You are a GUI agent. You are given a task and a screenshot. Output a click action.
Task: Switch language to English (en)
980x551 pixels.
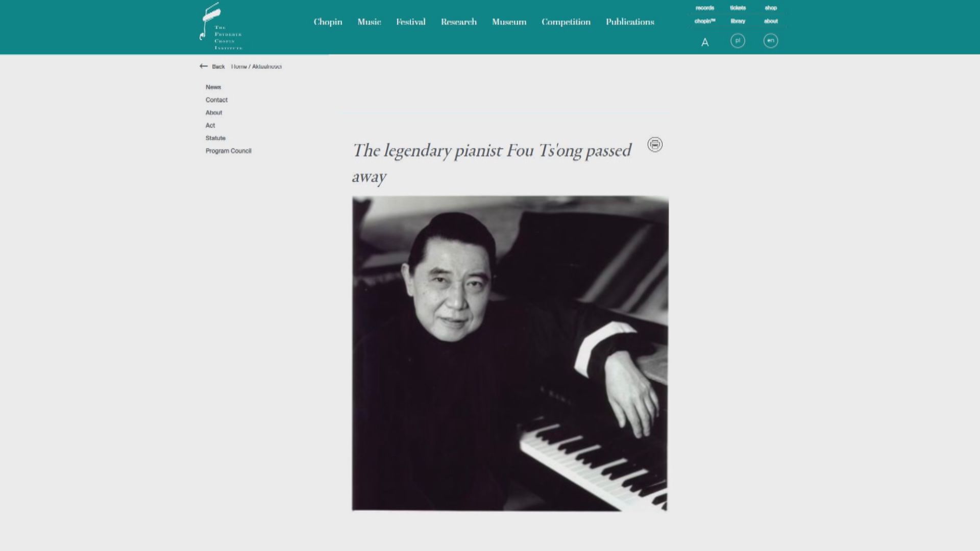pyautogui.click(x=771, y=41)
